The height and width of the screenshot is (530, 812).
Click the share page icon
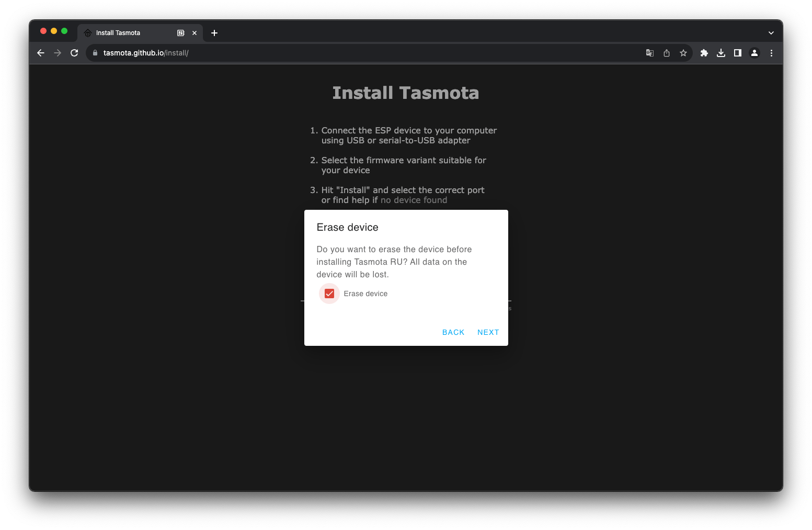point(667,53)
